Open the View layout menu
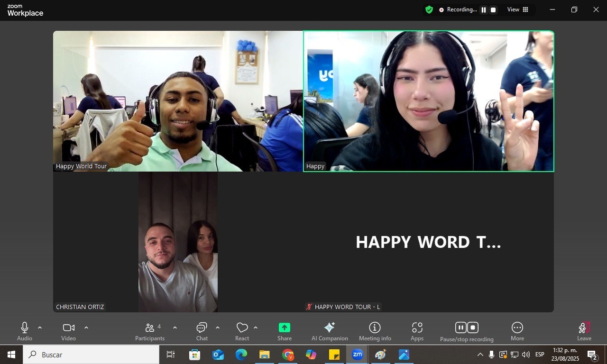Image resolution: width=607 pixels, height=364 pixels. (x=518, y=9)
